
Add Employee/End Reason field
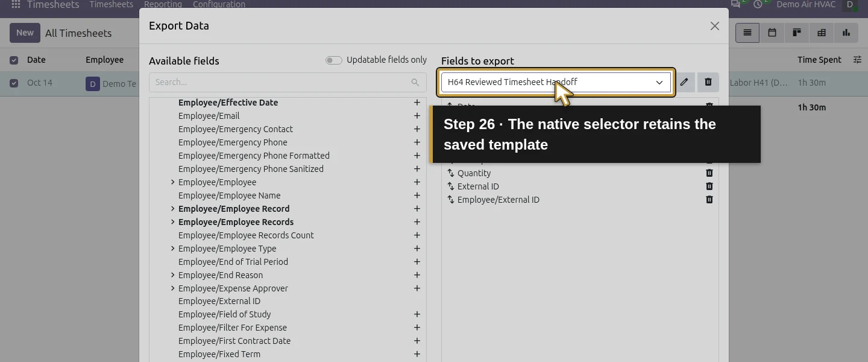[x=417, y=275]
